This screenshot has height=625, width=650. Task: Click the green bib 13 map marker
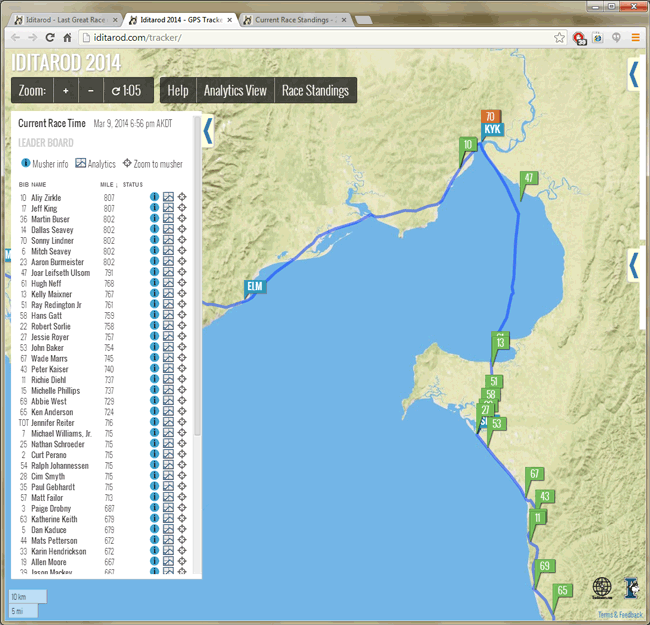coord(500,343)
